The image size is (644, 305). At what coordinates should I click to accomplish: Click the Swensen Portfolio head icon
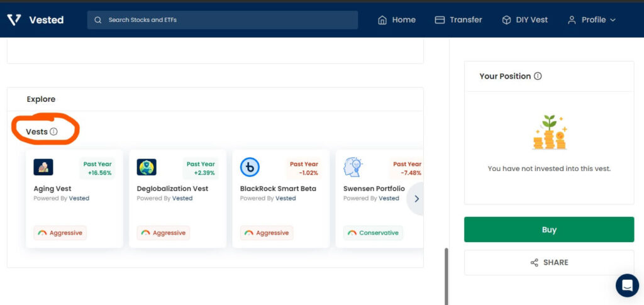pos(353,167)
